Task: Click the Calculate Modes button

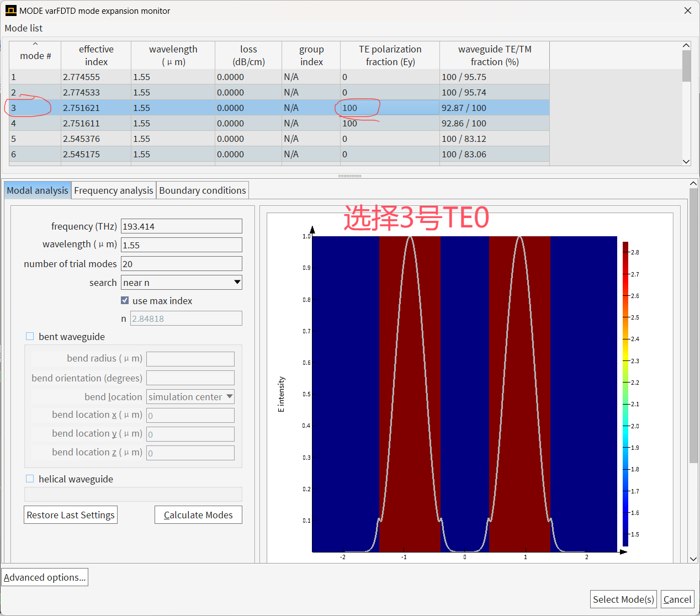Action: pos(198,515)
